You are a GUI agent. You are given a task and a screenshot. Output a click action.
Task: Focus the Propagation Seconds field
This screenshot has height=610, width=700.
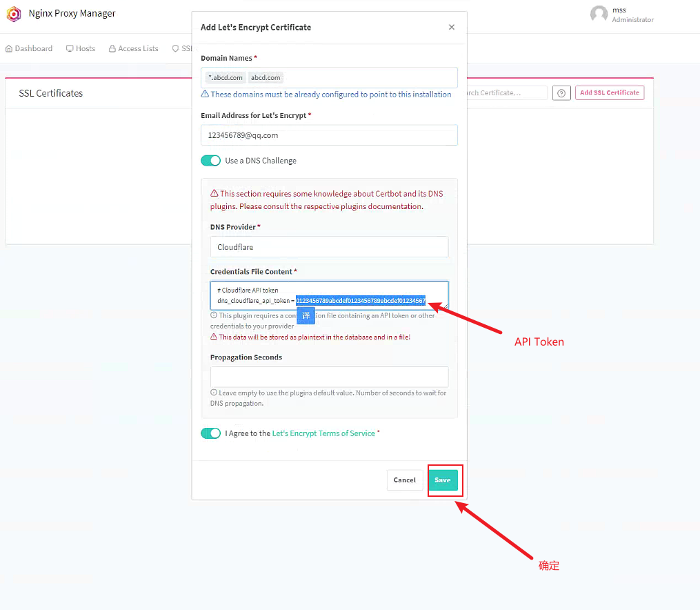coord(329,377)
